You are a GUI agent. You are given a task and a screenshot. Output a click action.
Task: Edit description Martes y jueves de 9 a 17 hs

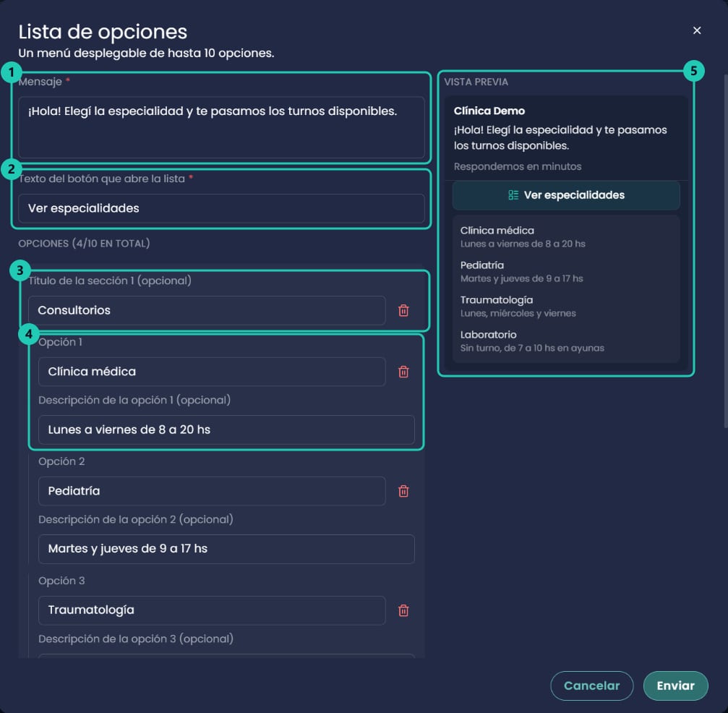point(226,549)
